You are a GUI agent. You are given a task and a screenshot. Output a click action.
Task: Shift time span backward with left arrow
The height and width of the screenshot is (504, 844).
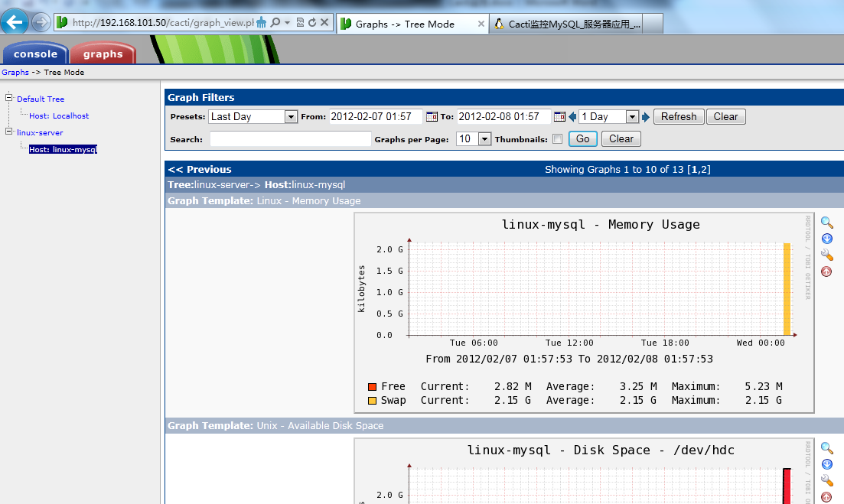(x=572, y=117)
